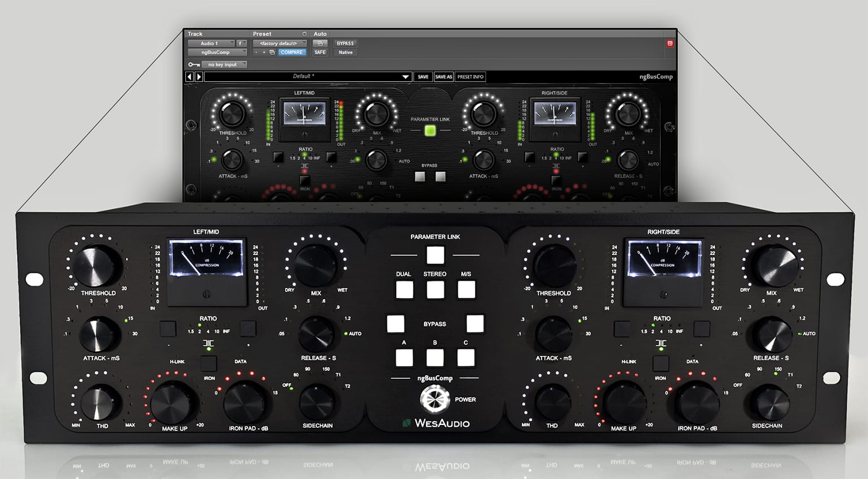Click hardware LEFT/MID SIDECHAIN knob
This screenshot has width=868, height=479.
[317, 402]
